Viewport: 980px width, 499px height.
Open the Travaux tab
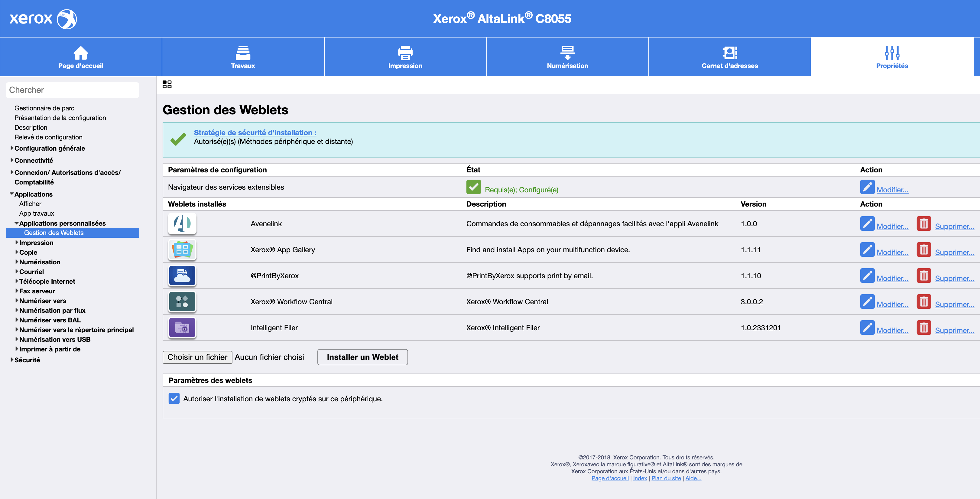click(243, 57)
